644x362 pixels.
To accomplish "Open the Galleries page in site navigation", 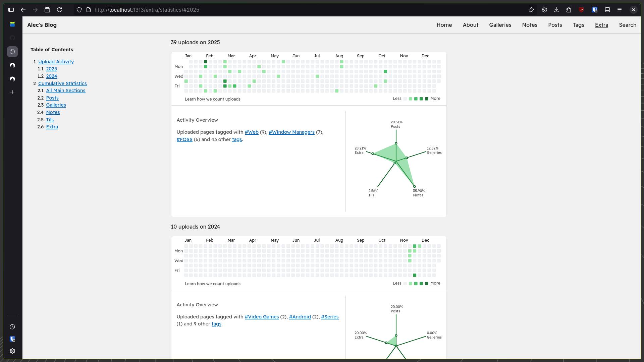I will 500,25.
